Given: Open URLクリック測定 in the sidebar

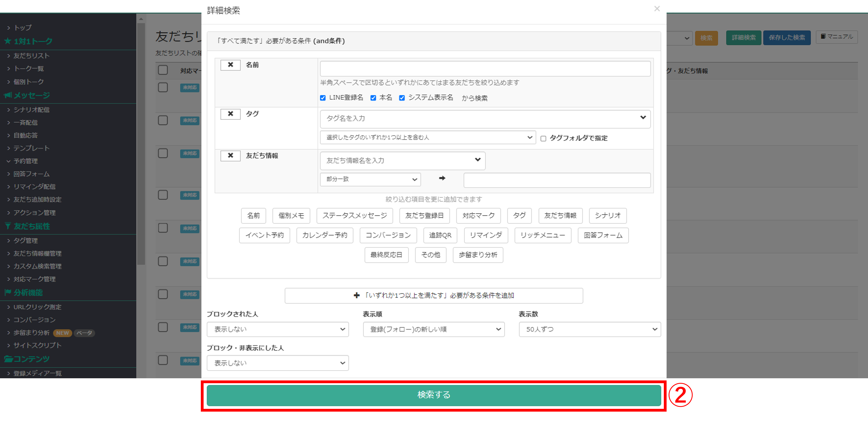Looking at the screenshot, I should pyautogui.click(x=37, y=307).
